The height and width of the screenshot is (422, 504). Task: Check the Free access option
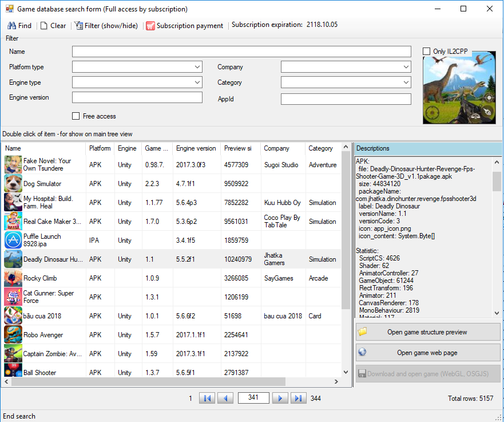pyautogui.click(x=76, y=116)
